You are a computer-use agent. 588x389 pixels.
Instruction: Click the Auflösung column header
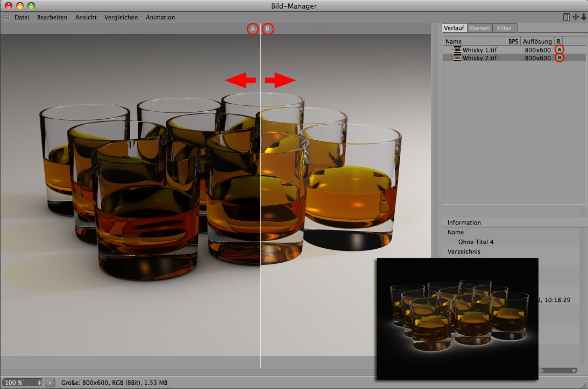(537, 41)
